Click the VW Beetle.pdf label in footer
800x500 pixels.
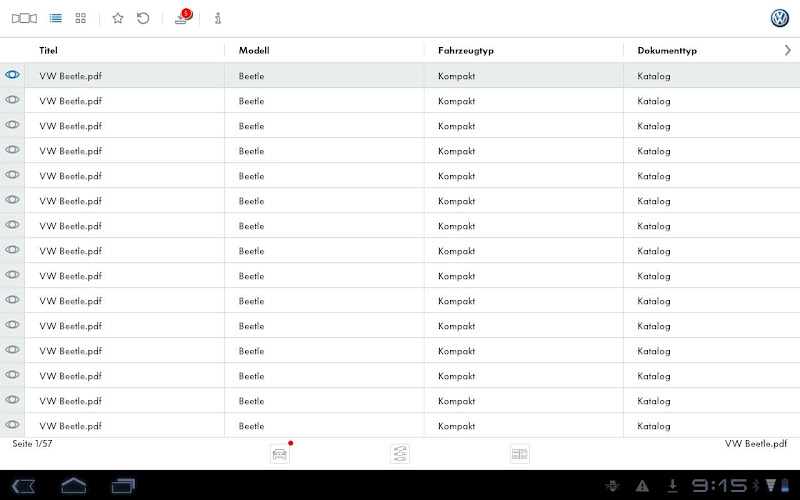pyautogui.click(x=756, y=444)
